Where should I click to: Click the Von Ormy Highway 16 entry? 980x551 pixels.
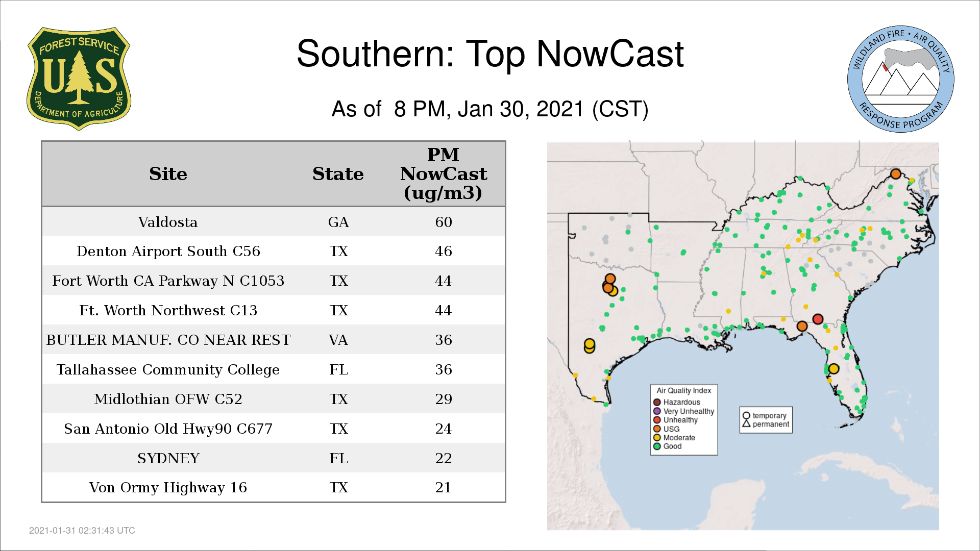(168, 487)
